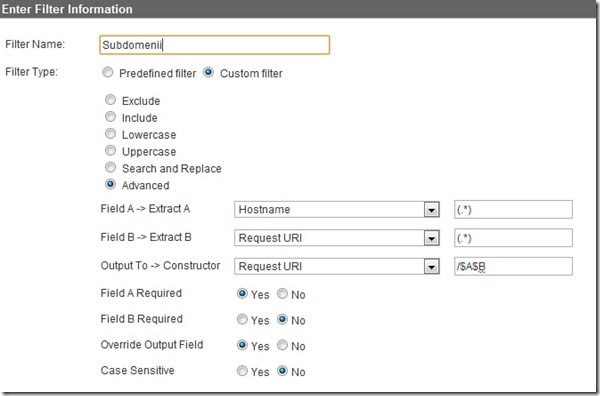The height and width of the screenshot is (396, 600).
Task: Open the Field B Request URI dropdown
Action: (337, 238)
